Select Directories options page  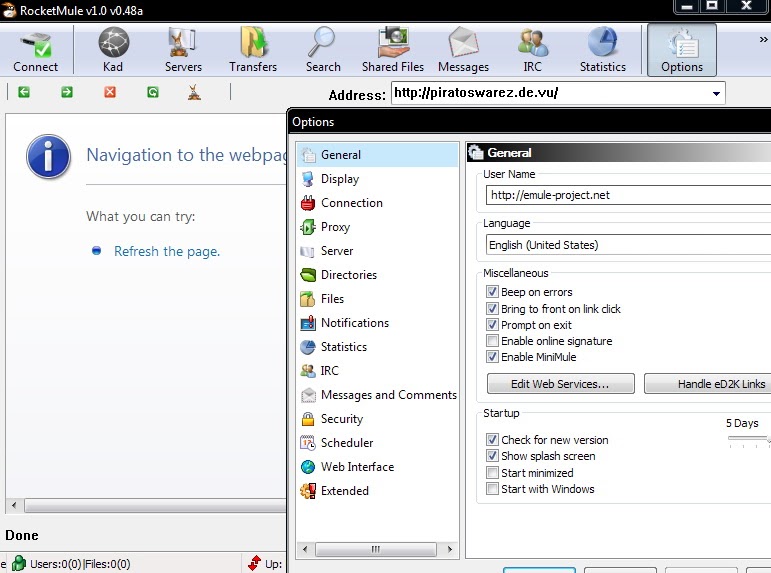[x=377, y=275]
